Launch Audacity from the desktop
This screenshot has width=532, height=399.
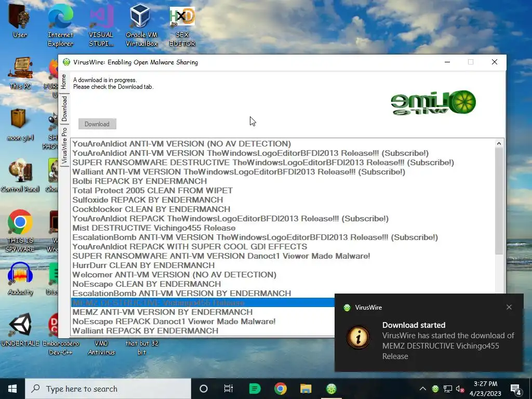[x=20, y=279]
